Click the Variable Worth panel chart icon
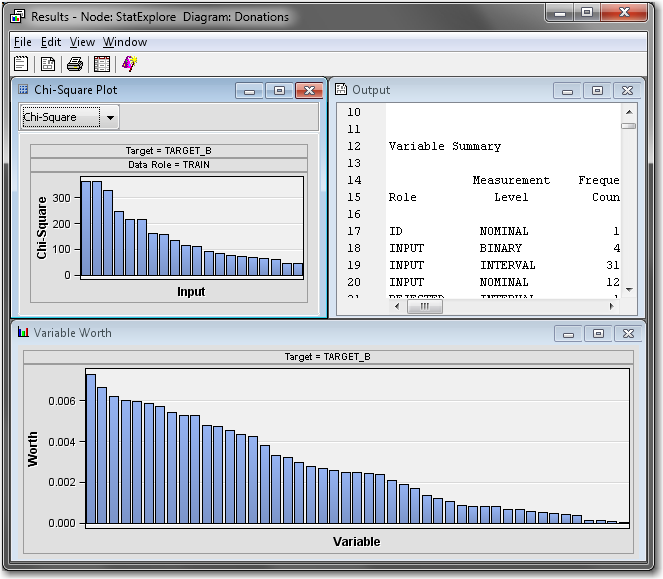The width and height of the screenshot is (663, 579). (x=23, y=332)
